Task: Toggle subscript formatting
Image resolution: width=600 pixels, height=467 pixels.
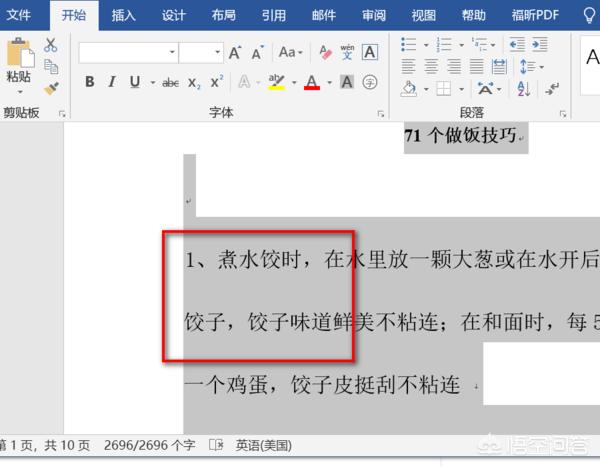Action: pyautogui.click(x=194, y=83)
